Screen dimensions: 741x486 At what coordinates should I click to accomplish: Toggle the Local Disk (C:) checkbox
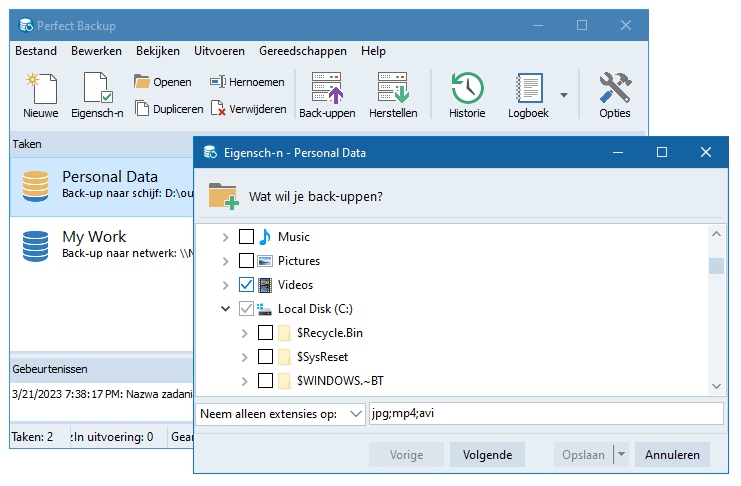point(246,309)
